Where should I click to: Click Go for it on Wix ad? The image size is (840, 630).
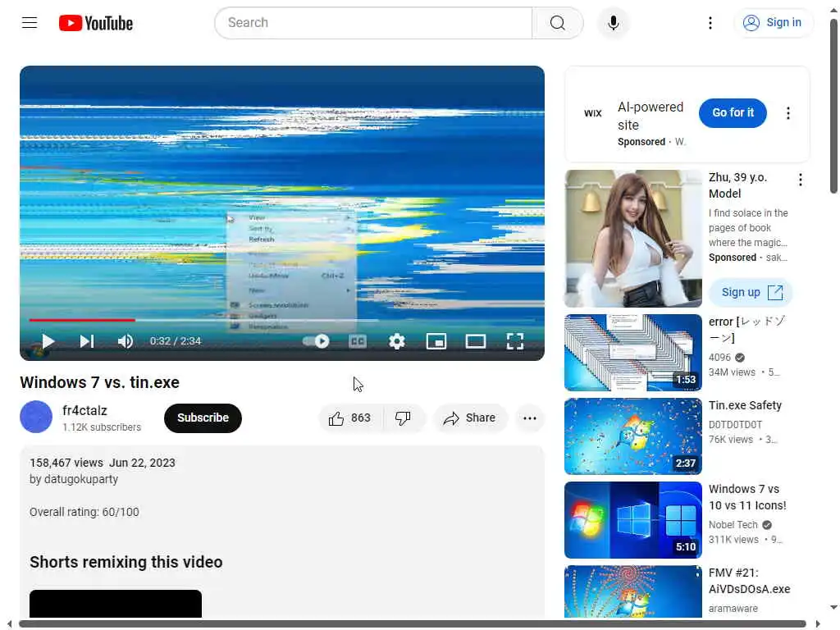click(733, 113)
